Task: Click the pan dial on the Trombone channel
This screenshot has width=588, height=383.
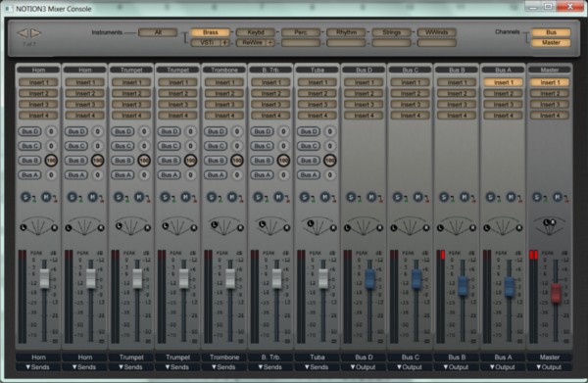Action: tap(225, 226)
